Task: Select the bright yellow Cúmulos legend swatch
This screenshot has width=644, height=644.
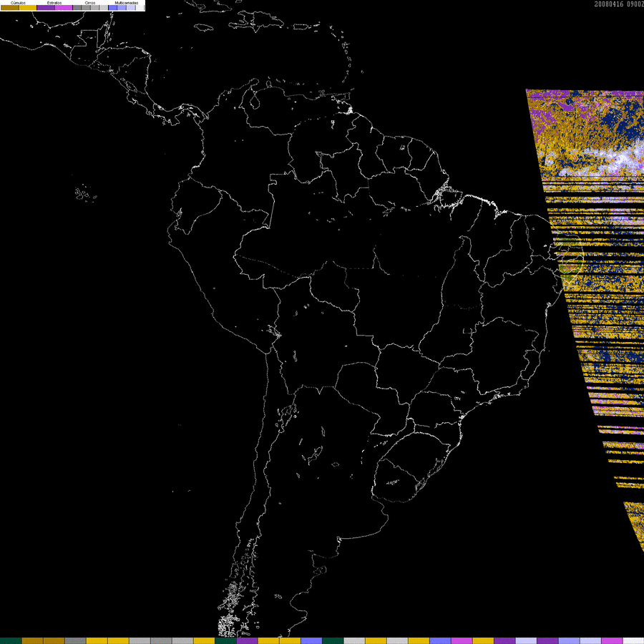Action: 28,7
